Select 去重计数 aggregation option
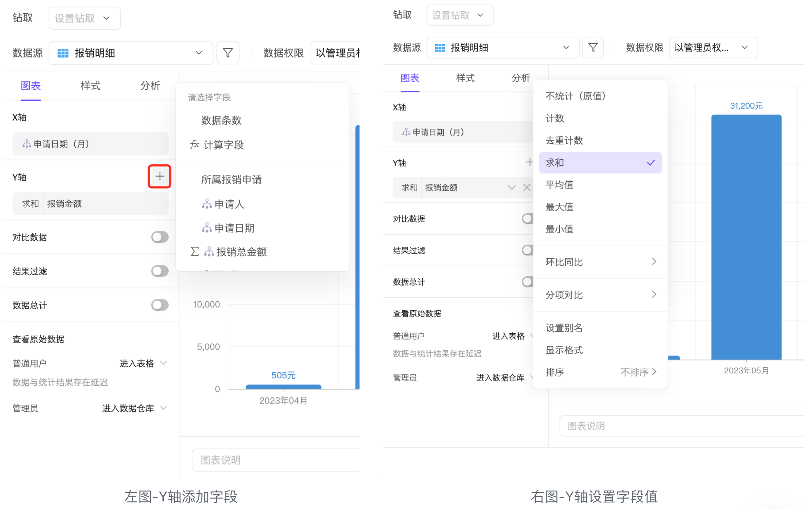812x509 pixels. [x=600, y=140]
